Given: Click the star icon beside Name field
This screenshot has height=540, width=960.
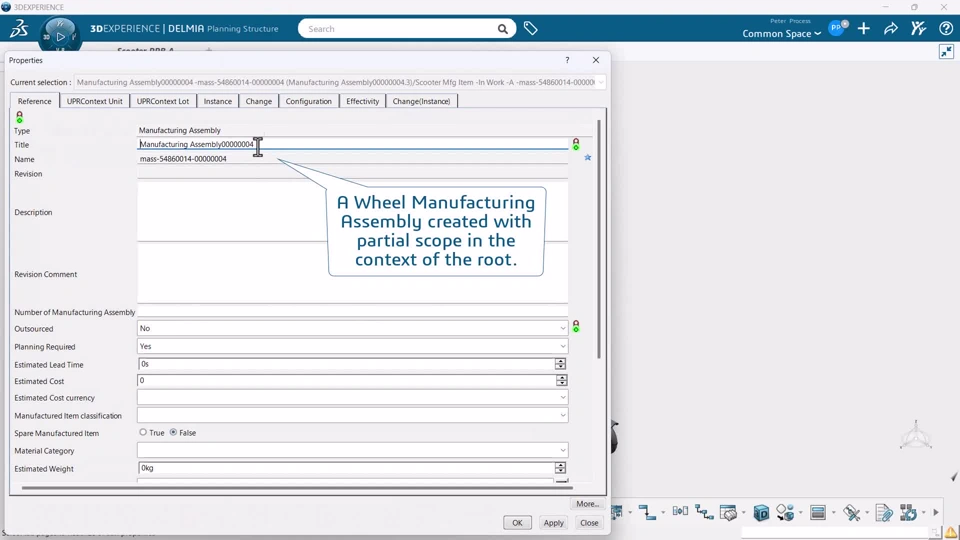Looking at the screenshot, I should (588, 158).
